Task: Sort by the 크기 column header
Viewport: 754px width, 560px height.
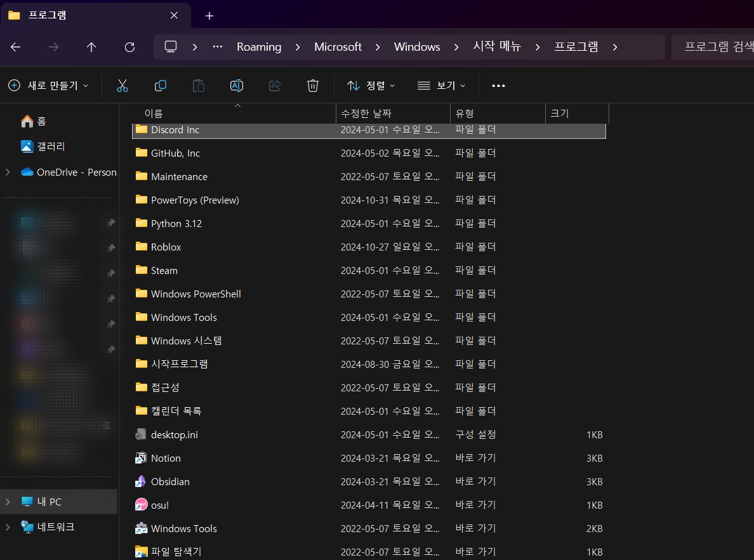Action: point(577,114)
